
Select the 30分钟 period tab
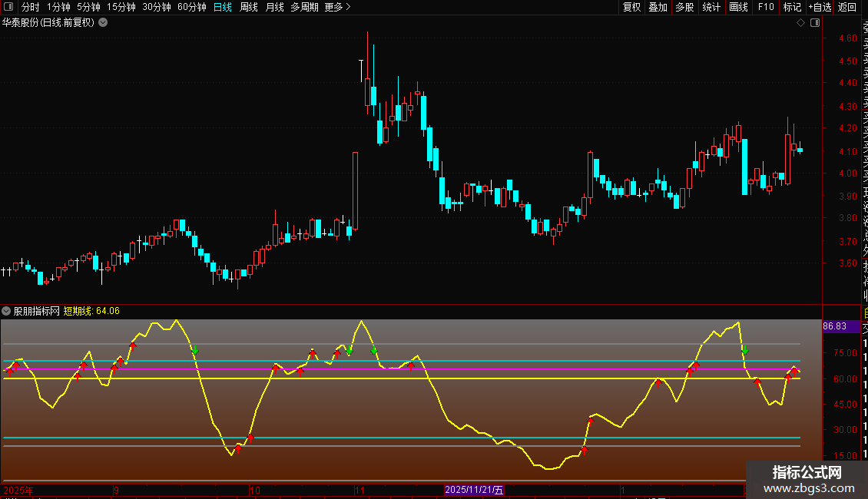[157, 7]
